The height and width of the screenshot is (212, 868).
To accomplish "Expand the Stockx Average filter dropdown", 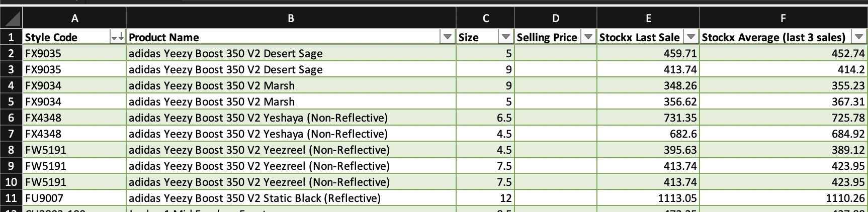I will tap(858, 37).
